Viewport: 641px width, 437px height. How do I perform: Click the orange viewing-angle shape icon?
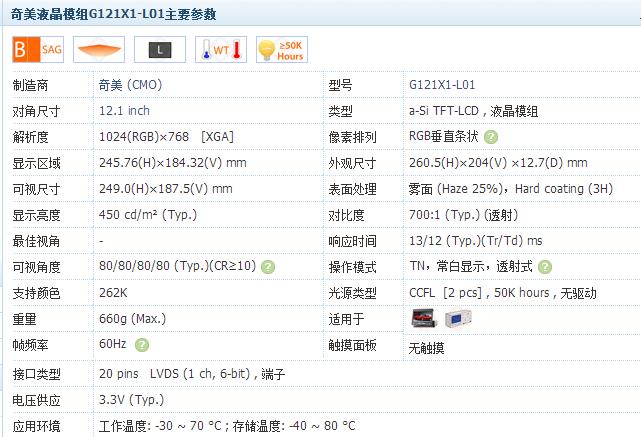pos(99,49)
